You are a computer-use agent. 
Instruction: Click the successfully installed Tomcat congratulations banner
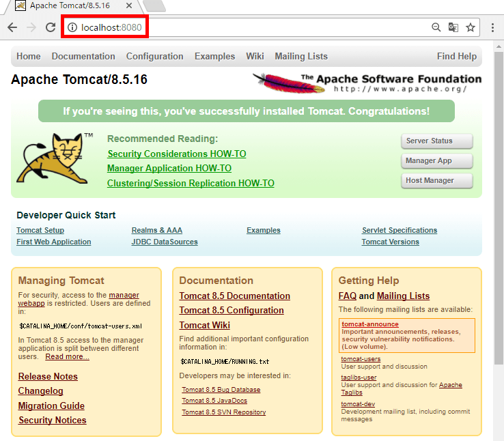[x=247, y=111]
